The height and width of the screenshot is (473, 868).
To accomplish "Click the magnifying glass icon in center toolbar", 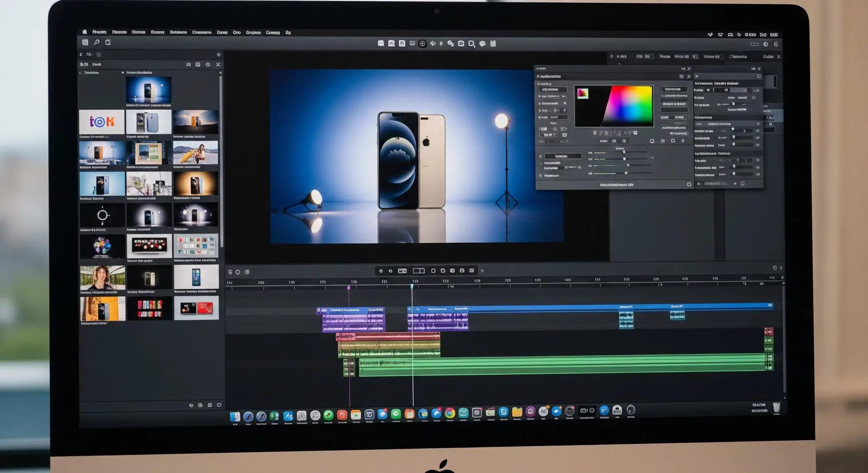I will point(471,44).
